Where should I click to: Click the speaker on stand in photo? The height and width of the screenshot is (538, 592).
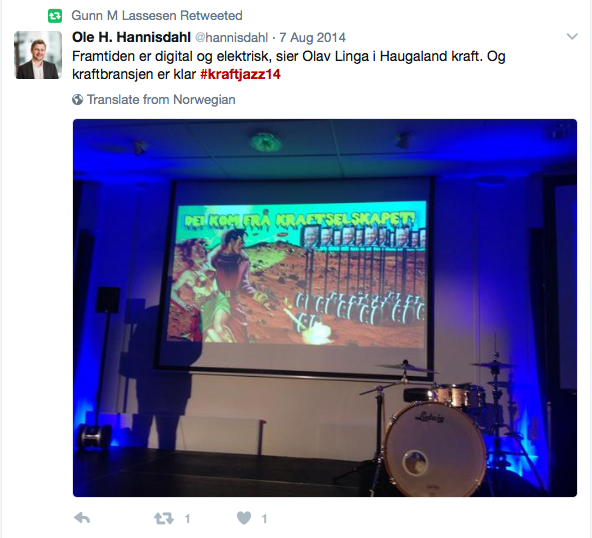108,300
